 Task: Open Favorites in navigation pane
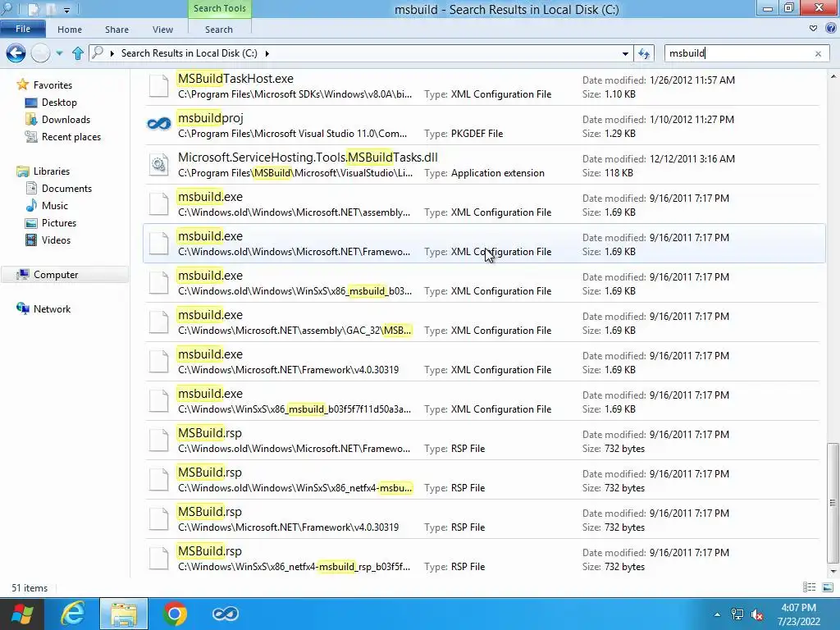pos(52,85)
